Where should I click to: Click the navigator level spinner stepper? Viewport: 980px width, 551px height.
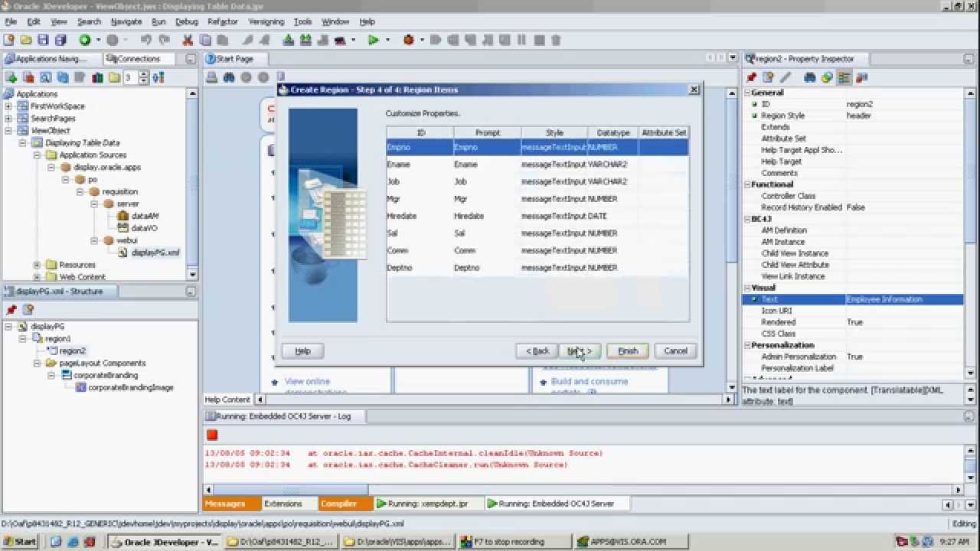[x=145, y=77]
